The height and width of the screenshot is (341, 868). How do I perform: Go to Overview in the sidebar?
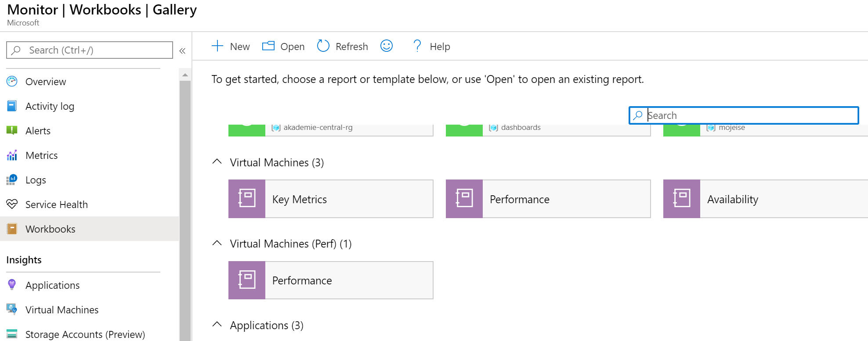point(45,82)
